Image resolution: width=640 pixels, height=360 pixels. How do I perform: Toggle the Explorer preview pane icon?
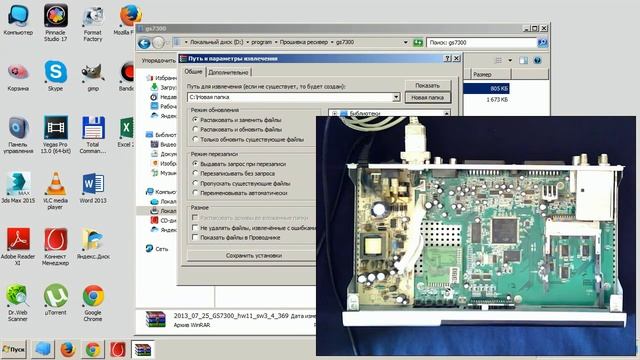pyautogui.click(x=523, y=60)
